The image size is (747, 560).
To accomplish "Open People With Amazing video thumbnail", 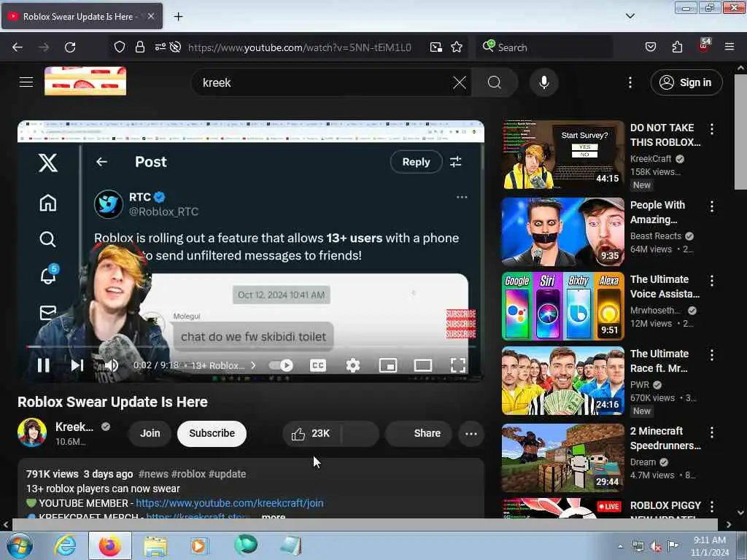I will pos(562,232).
